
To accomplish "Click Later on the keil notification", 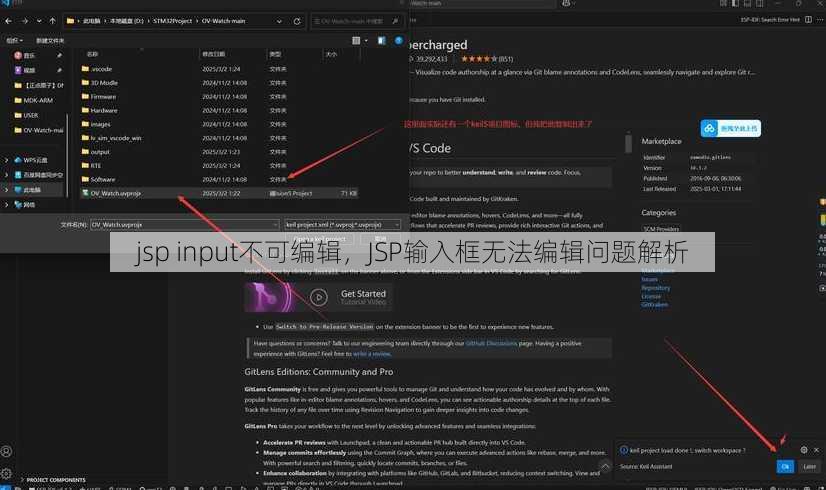I will [x=809, y=467].
